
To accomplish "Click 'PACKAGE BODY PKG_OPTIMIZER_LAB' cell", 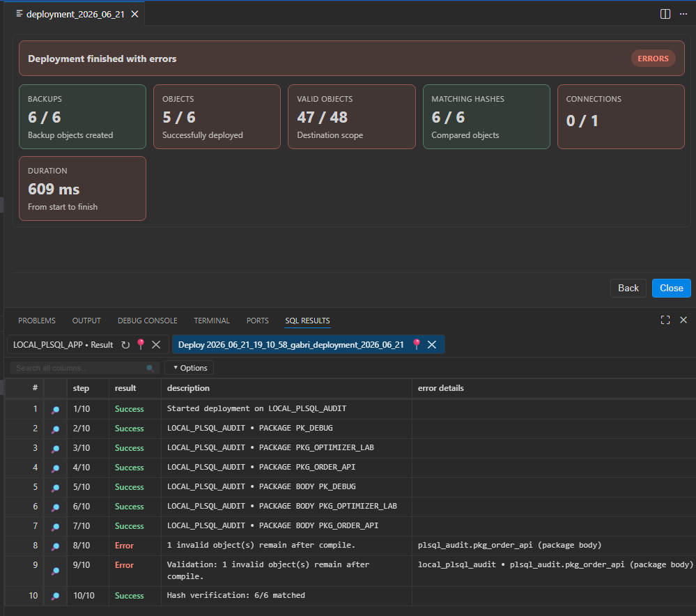I will 286,507.
